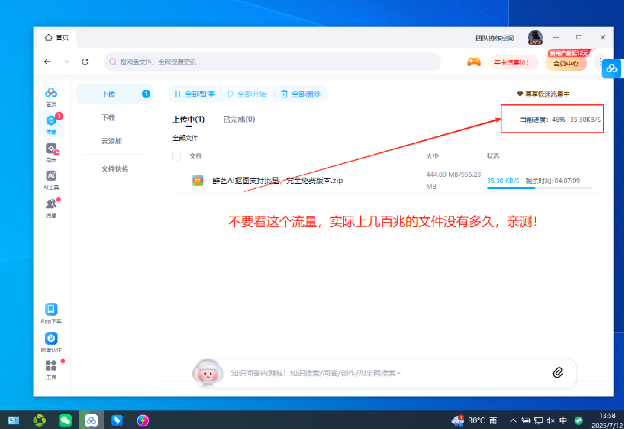624x429 pixels.
Task: Open the 文件快传 menu item
Action: [114, 169]
